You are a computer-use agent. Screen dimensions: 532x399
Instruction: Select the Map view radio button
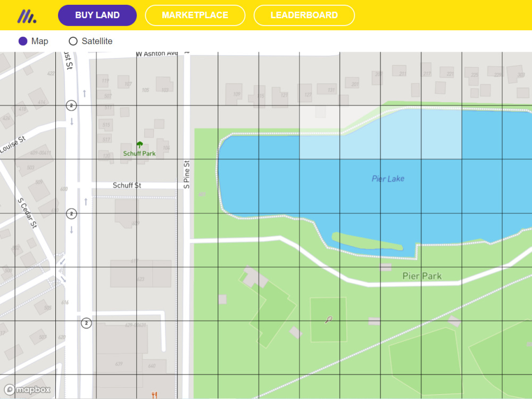coord(23,41)
